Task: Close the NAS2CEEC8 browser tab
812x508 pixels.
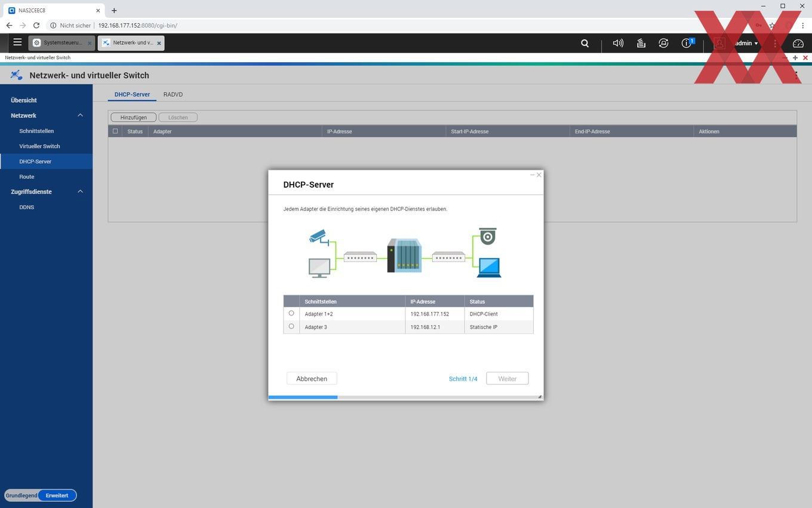Action: (x=98, y=10)
